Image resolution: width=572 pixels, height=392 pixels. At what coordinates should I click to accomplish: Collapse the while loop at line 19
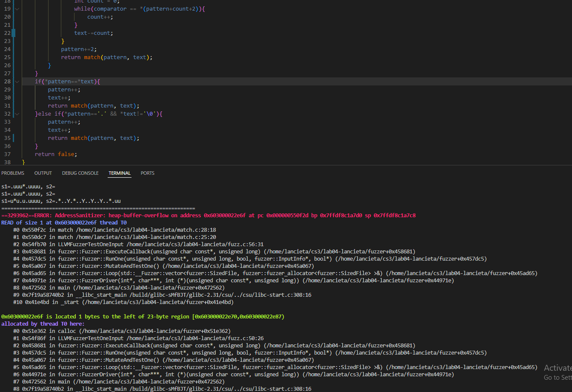17,9
